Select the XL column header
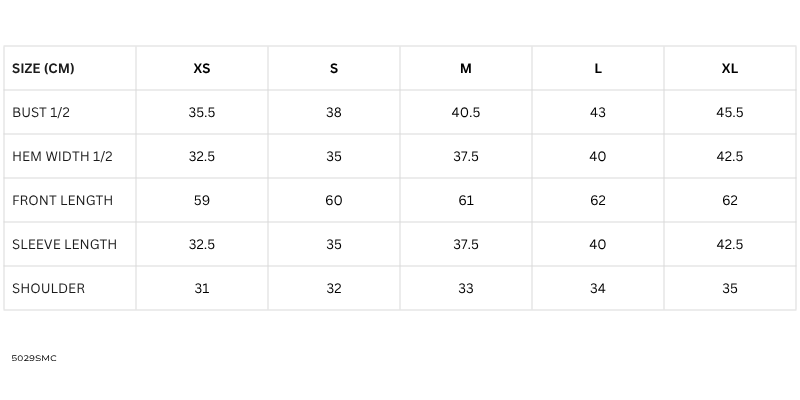This screenshot has height=400, width=800. [x=730, y=69]
